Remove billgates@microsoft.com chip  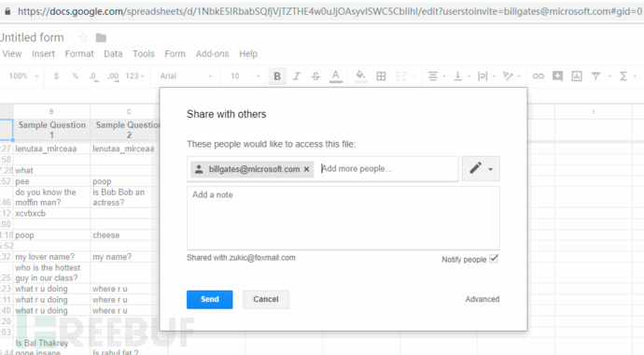(306, 169)
